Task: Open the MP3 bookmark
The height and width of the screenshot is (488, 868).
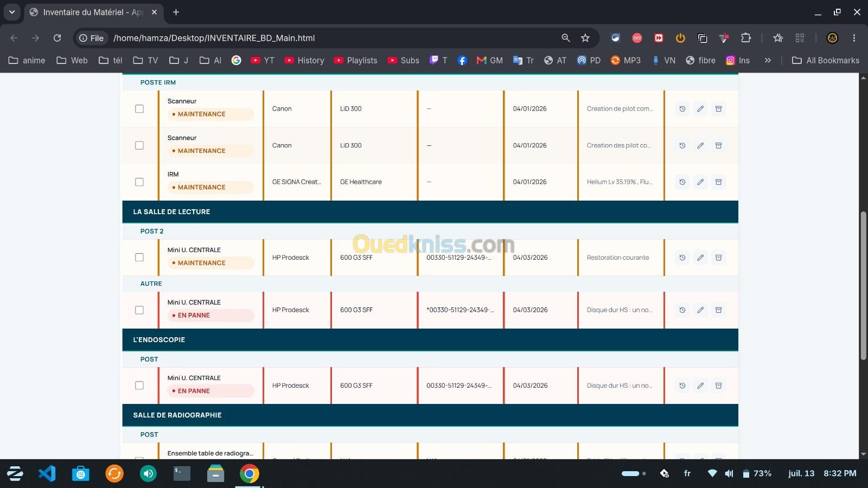Action: coord(626,60)
